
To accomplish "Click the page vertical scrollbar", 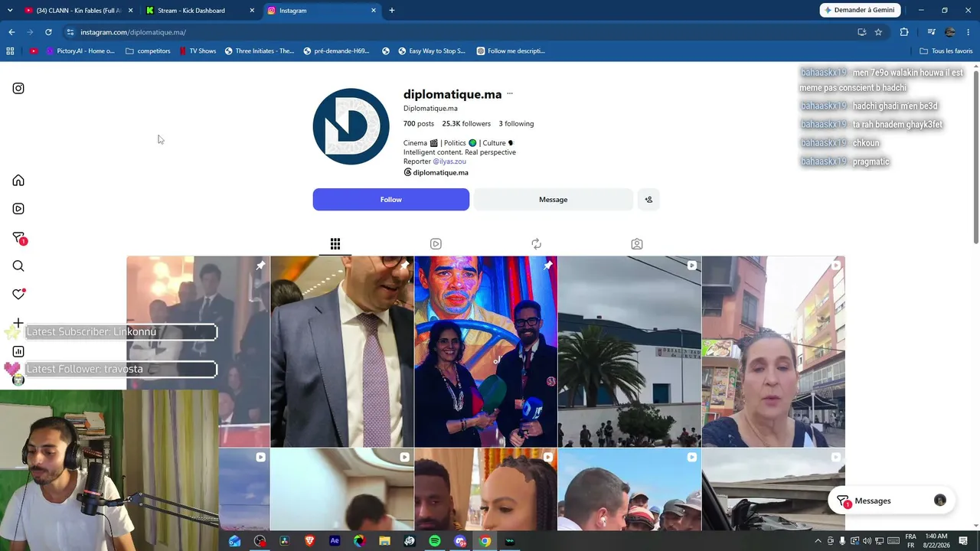I will click(x=975, y=158).
